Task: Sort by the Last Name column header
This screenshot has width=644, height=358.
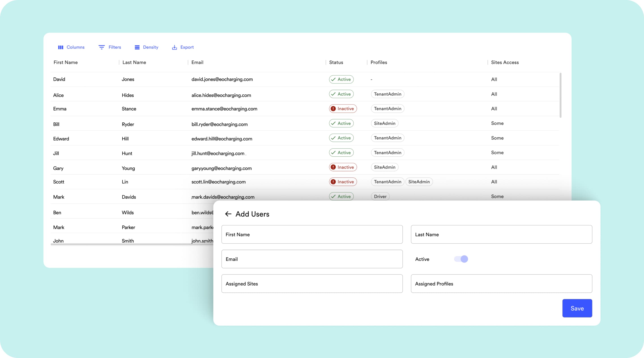Action: click(x=134, y=62)
